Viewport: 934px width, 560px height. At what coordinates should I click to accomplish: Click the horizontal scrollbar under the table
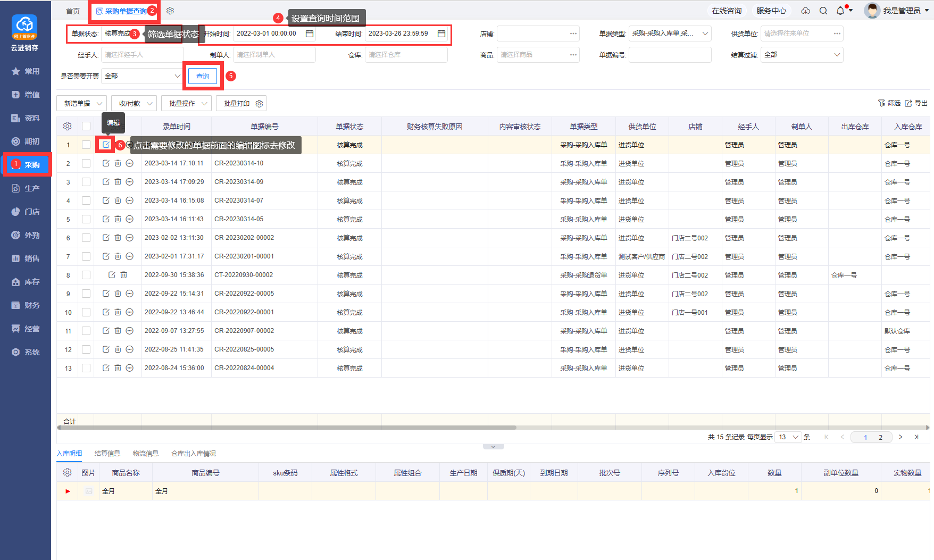click(x=287, y=428)
